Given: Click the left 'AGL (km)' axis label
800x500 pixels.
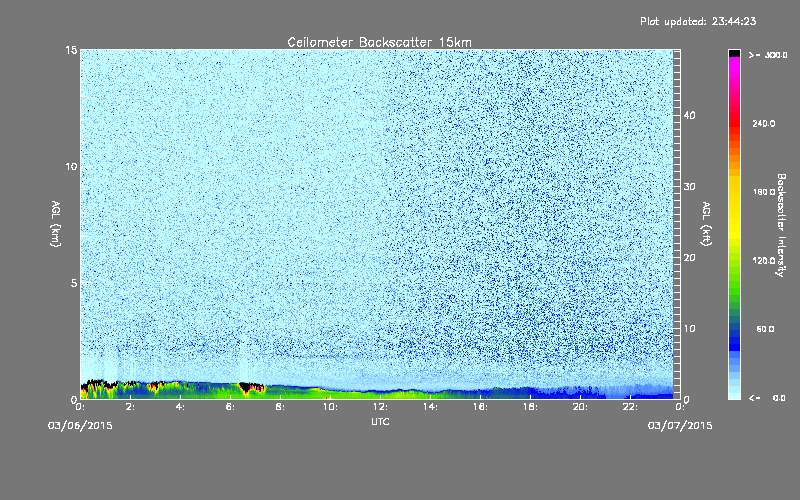Looking at the screenshot, I should 56,223.
